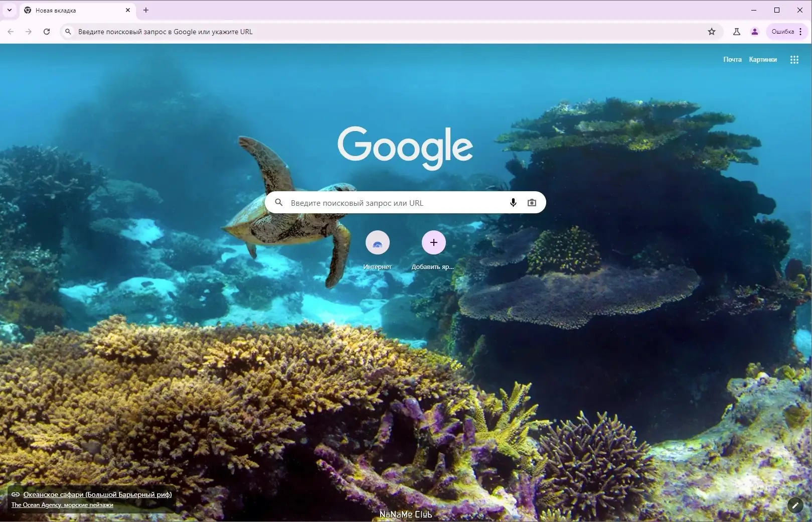
Task: Add a shortcut with "Добавить яр..." button
Action: [x=433, y=250]
